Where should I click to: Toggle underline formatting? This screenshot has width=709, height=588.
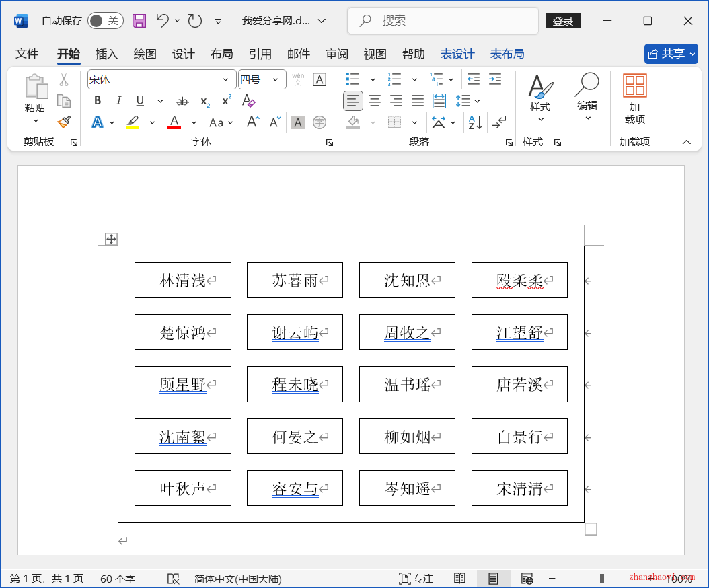pyautogui.click(x=140, y=100)
